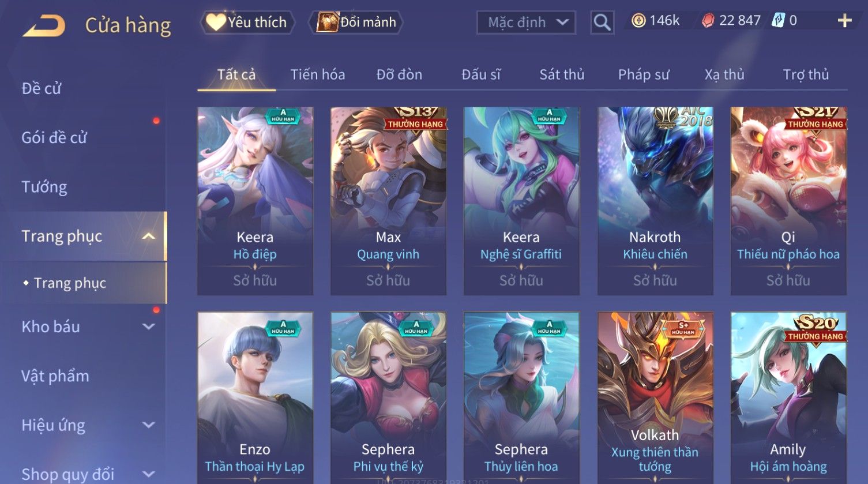868x484 pixels.
Task: Select the Nakroth Khiêu chiến skin card
Action: tap(655, 201)
